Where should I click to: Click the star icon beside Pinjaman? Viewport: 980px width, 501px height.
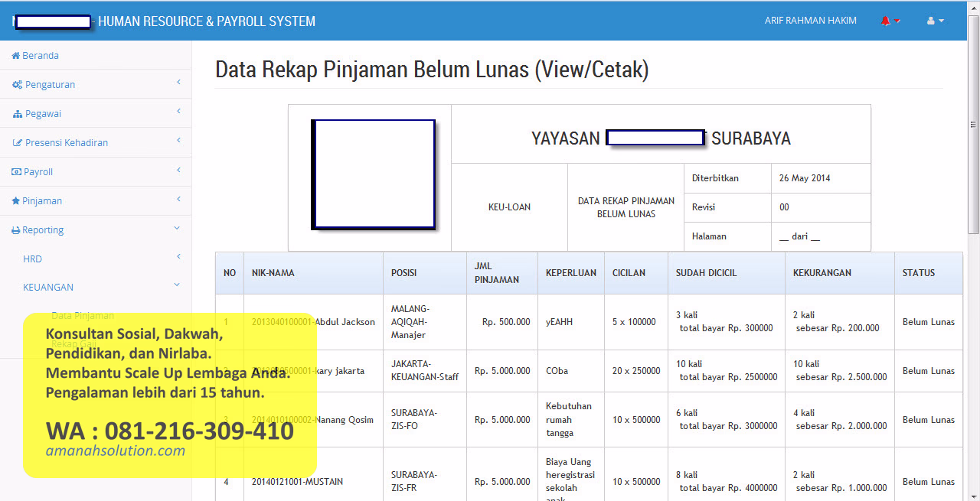(x=16, y=201)
